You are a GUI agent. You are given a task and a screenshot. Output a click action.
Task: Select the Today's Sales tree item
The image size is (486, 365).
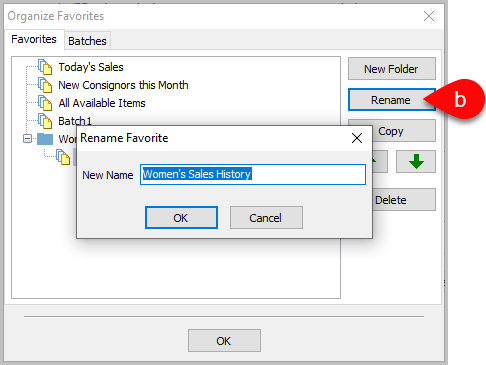(x=91, y=67)
